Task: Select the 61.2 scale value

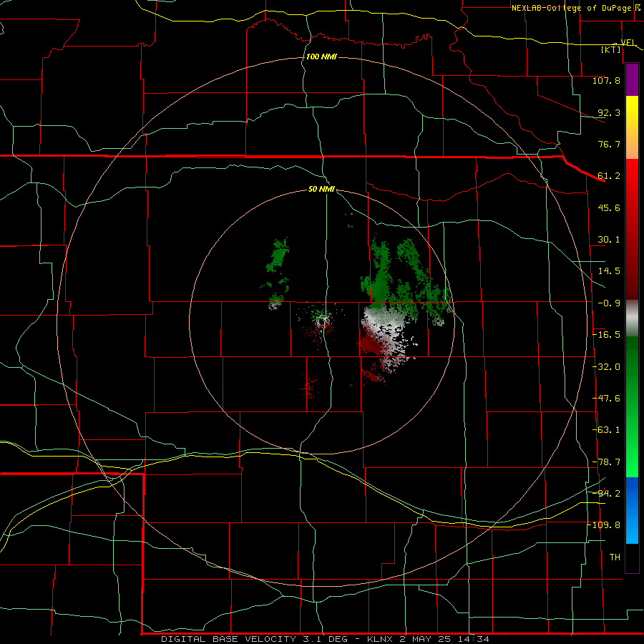Action: pos(609,176)
